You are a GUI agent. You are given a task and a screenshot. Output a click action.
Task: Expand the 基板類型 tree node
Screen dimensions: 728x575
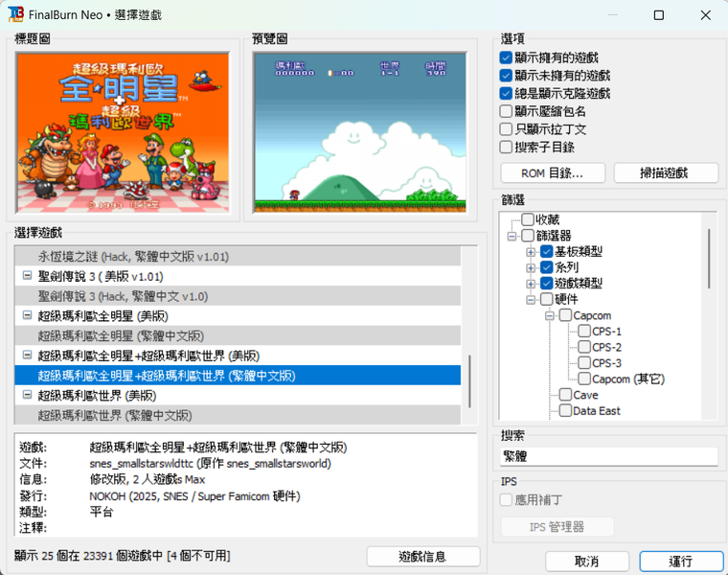(x=531, y=252)
